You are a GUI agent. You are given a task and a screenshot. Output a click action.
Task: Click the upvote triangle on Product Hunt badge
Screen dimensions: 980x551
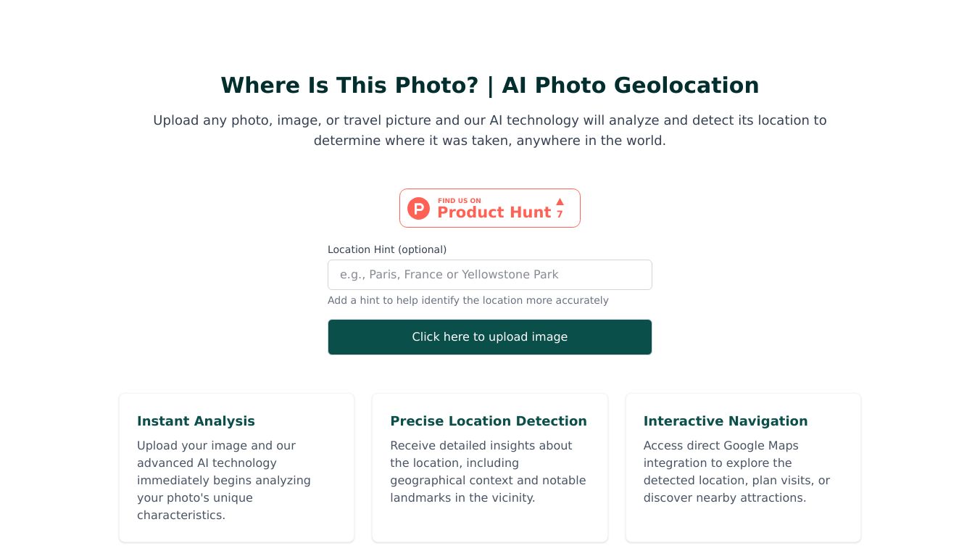tap(560, 202)
